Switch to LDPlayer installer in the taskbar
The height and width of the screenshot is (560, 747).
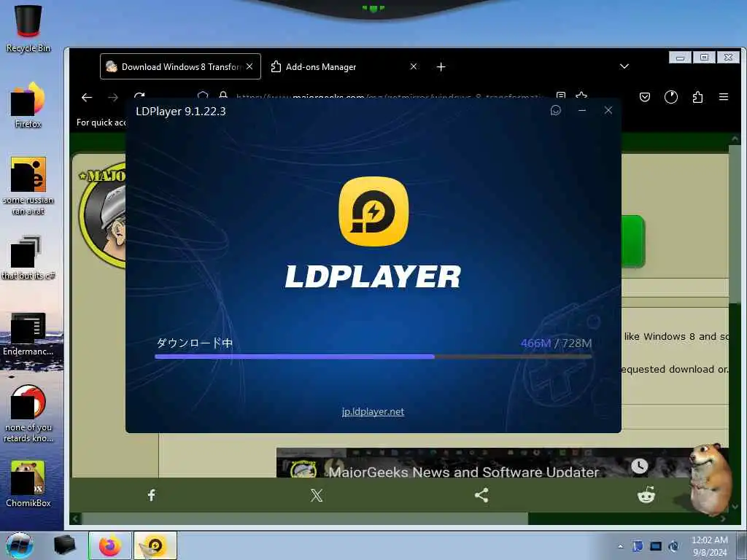coord(155,545)
